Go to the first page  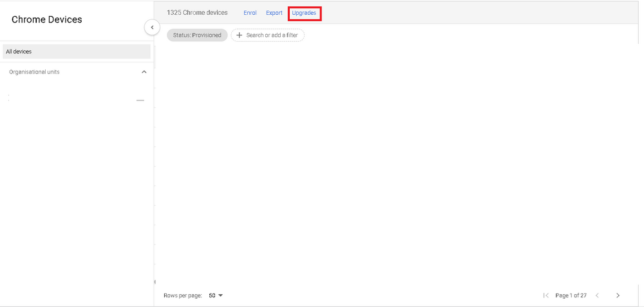[x=546, y=295]
